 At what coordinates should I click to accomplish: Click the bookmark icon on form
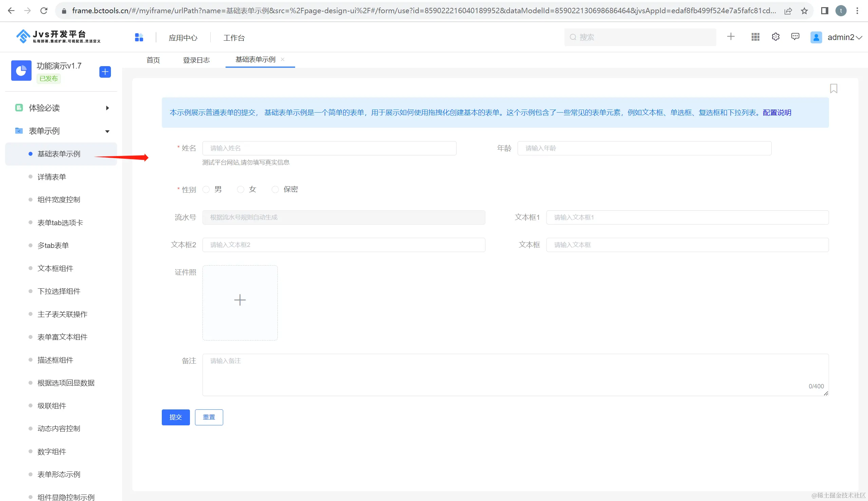[x=833, y=89]
